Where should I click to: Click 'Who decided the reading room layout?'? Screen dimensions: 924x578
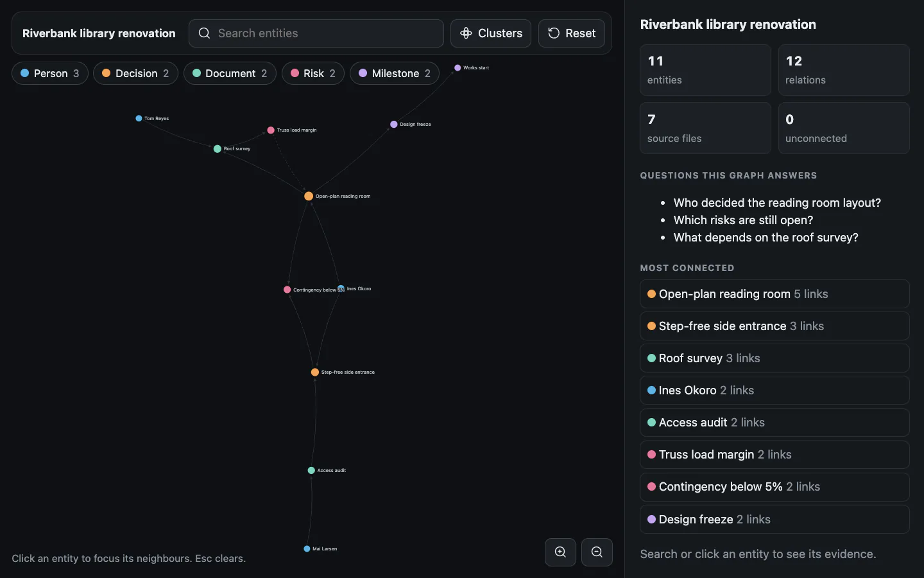tap(777, 203)
